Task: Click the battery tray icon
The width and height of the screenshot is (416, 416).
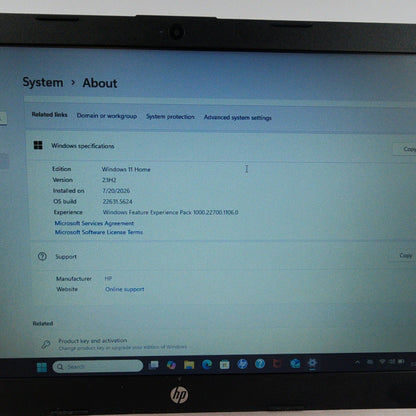Action: (x=401, y=361)
